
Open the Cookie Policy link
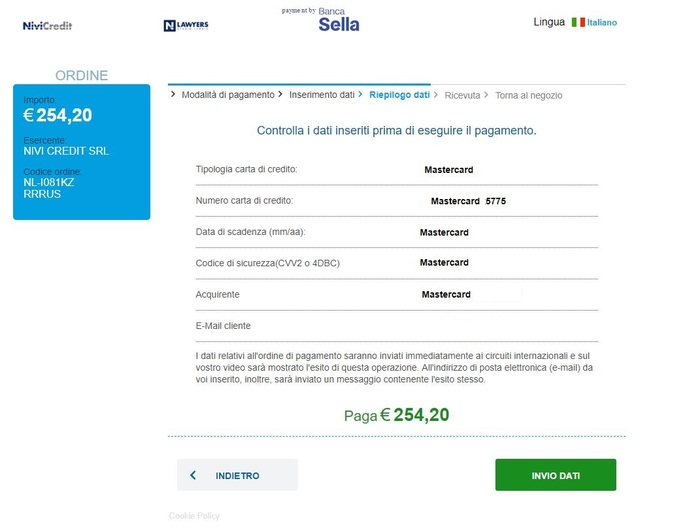coord(194,516)
